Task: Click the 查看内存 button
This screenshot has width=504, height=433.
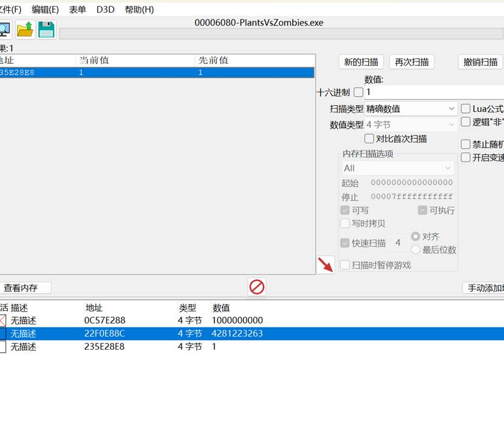Action: tap(25, 288)
